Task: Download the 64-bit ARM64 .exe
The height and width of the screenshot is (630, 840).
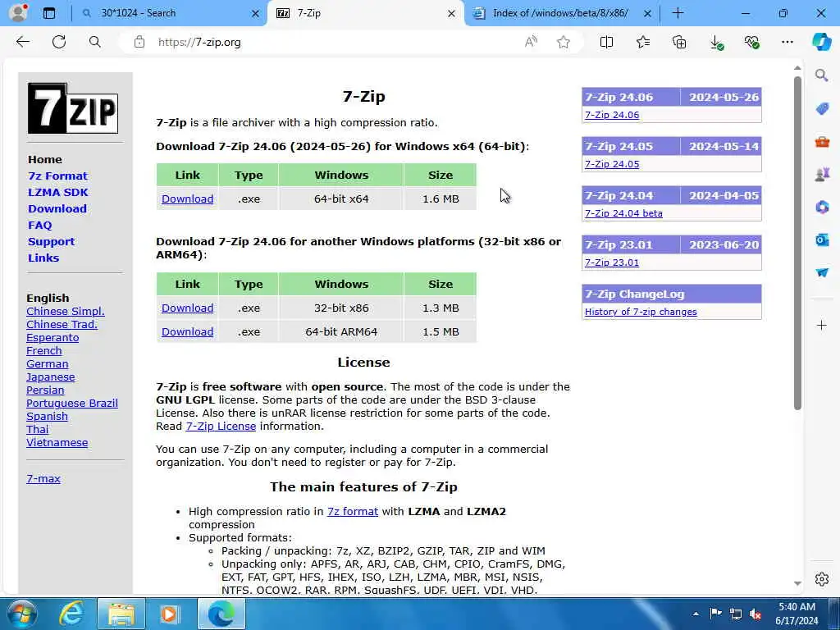Action: click(x=188, y=331)
